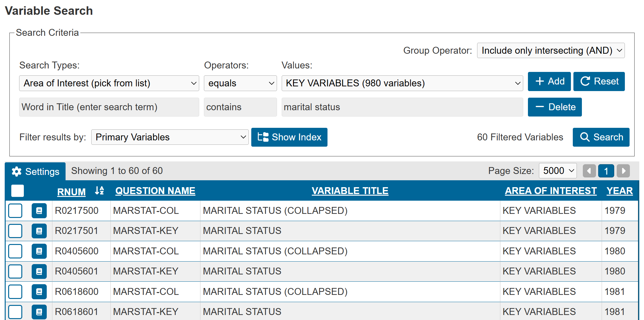Open Search Types Area of Interest dropdown
644x320 pixels.
click(x=109, y=83)
